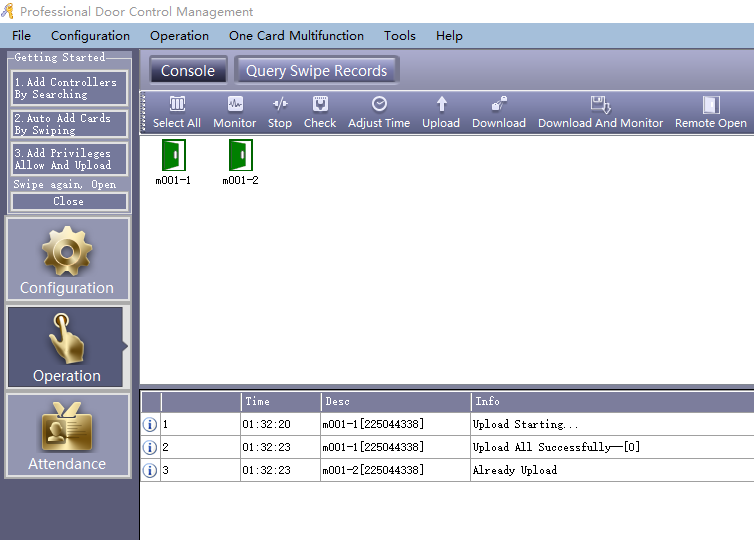
Task: Open the One Card Multifunction menu
Action: pos(296,36)
